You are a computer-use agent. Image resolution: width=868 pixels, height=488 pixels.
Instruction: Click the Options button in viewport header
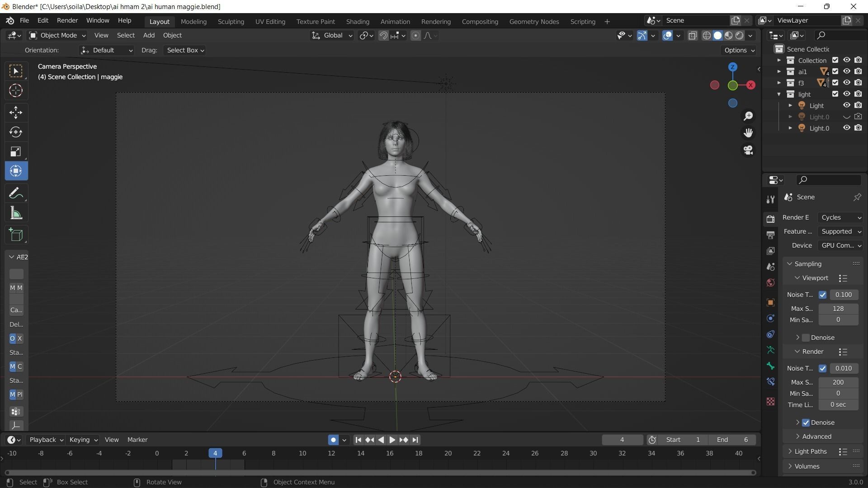click(x=738, y=50)
